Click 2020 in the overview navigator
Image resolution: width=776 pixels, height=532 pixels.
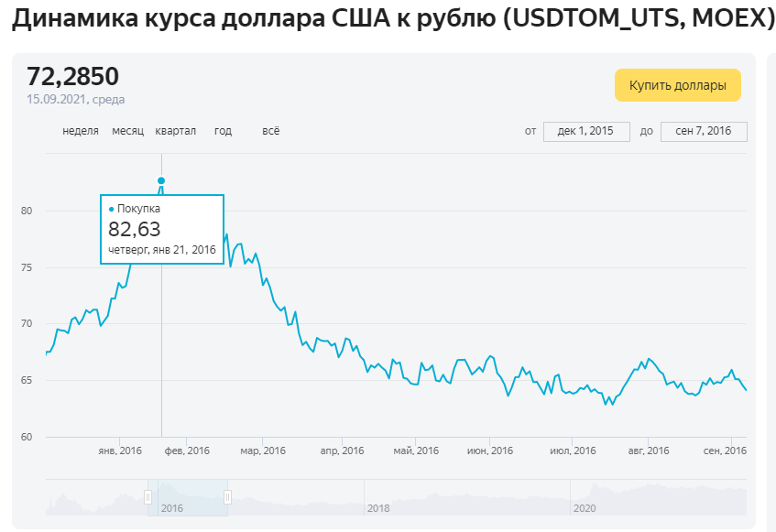(585, 508)
